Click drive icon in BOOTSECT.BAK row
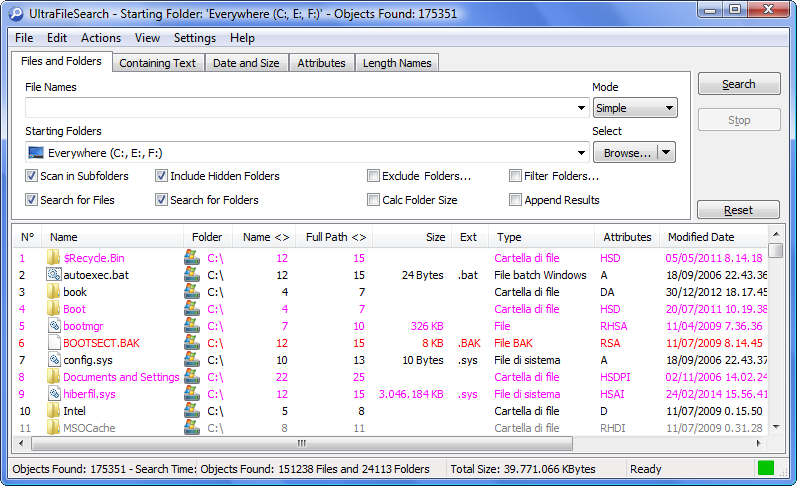 coord(192,342)
